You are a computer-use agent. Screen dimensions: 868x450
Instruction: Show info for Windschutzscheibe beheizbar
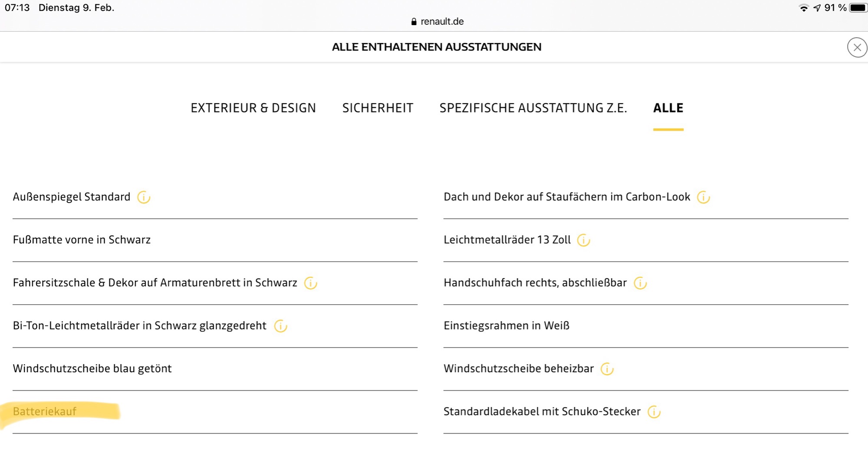(x=607, y=369)
